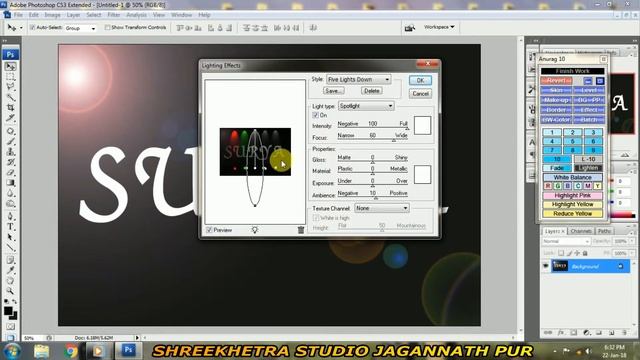Open the layer blend mode Normal dropdown
This screenshot has height=360, width=640.
click(x=566, y=241)
